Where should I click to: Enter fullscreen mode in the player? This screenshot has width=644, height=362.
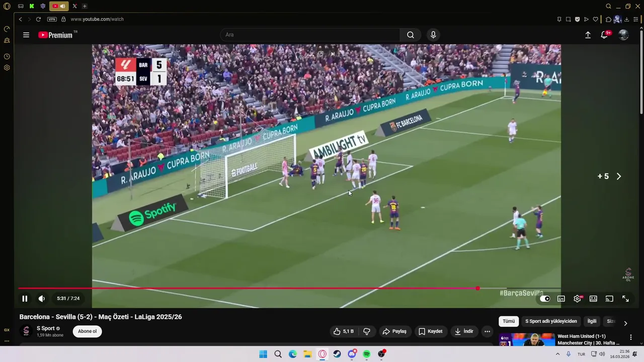[x=625, y=299]
